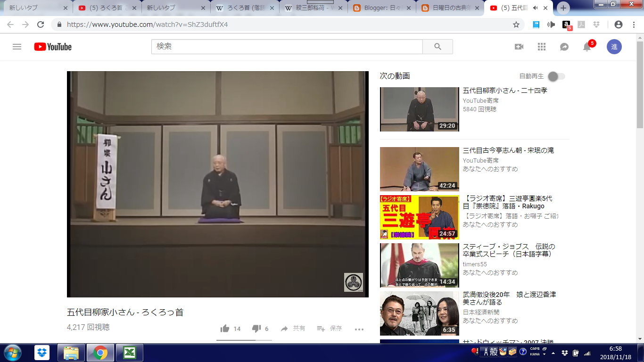Open File Explorer from the taskbar

click(x=71, y=353)
